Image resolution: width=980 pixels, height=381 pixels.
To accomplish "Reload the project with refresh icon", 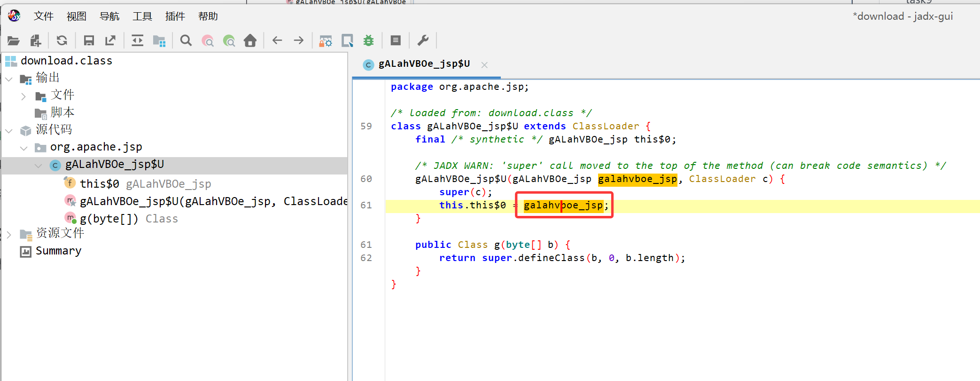I will (62, 41).
